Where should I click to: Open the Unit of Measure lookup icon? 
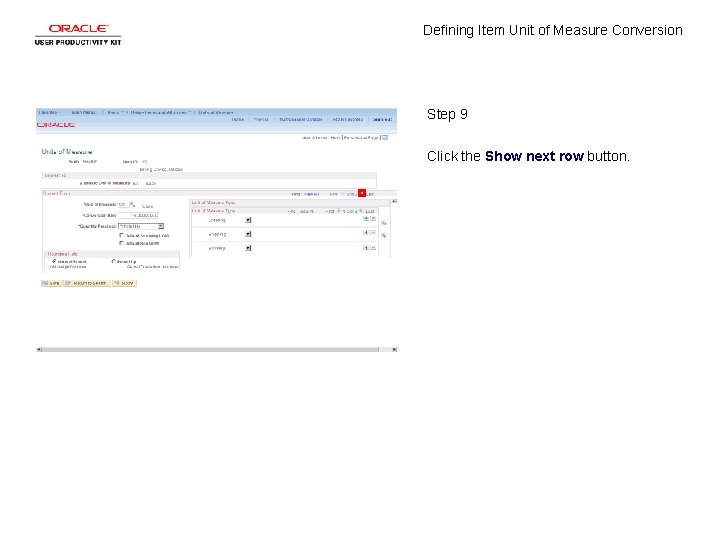[x=132, y=204]
